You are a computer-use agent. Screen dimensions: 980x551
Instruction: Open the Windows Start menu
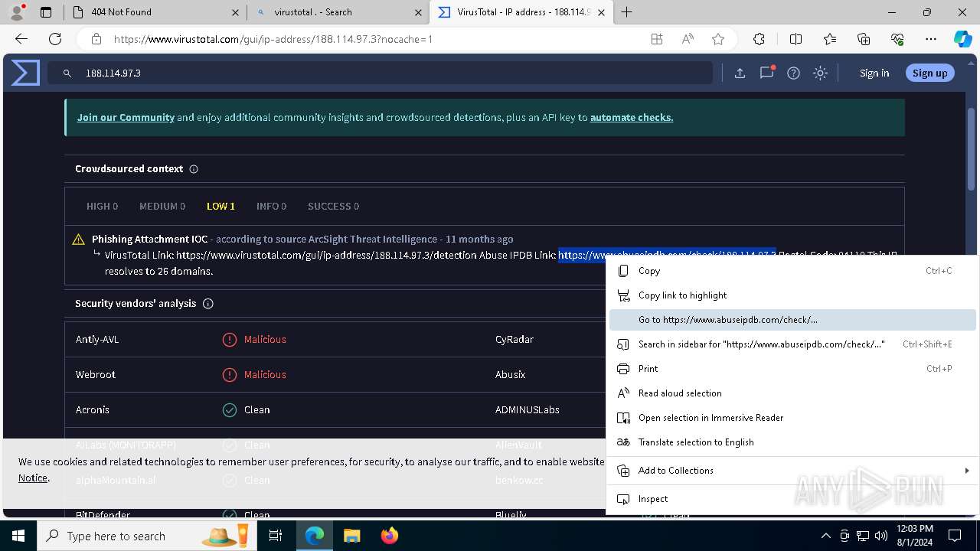[18, 536]
